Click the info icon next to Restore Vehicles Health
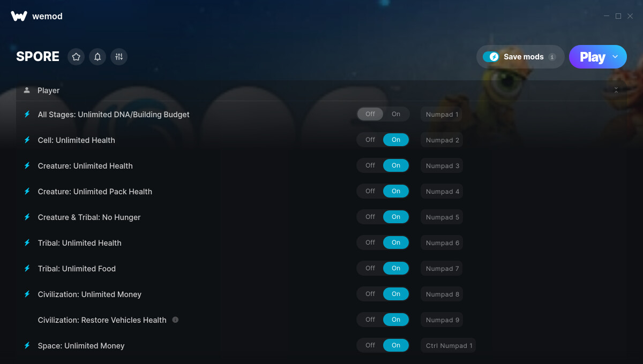 pos(175,320)
